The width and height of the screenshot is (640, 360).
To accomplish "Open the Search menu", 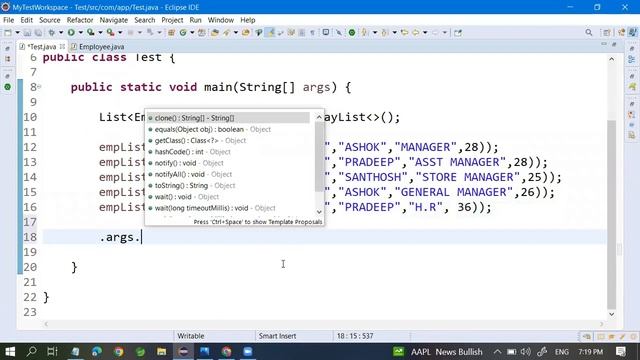I will point(144,20).
